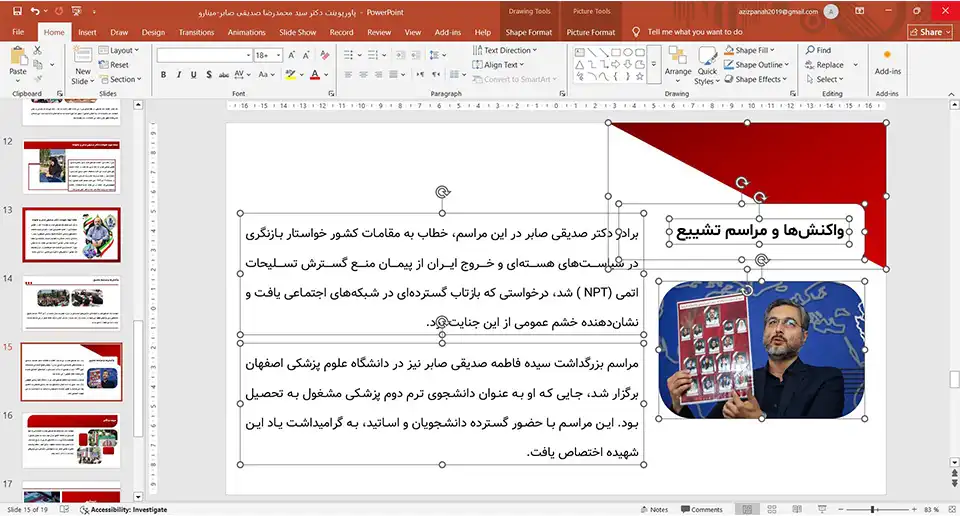The image size is (960, 516).
Task: Switch to Reading View in status bar
Action: pyautogui.click(x=797, y=509)
